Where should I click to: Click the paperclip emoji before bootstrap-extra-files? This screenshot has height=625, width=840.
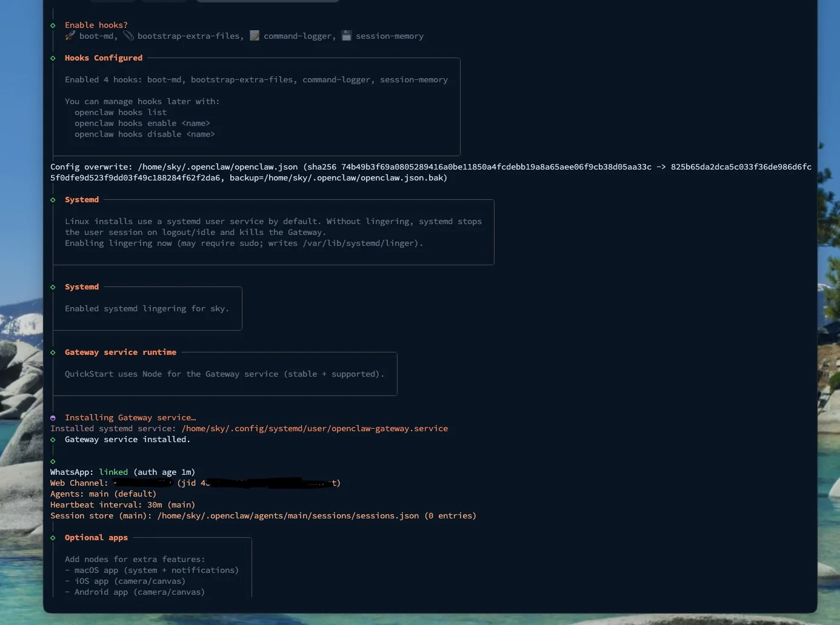(x=128, y=36)
